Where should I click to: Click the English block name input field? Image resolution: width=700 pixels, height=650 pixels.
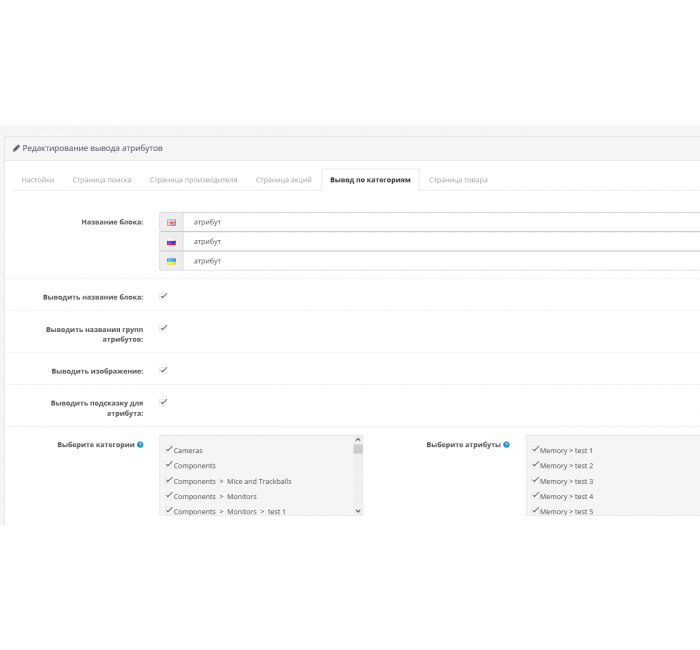click(442, 222)
